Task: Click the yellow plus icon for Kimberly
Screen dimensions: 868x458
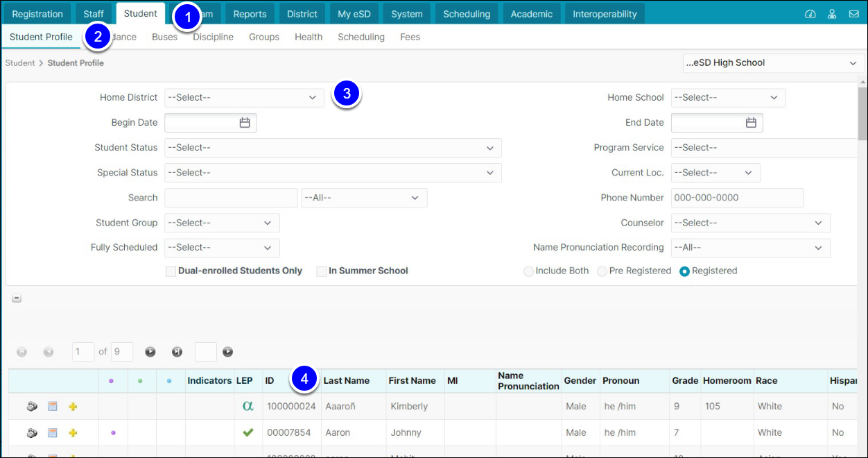Action: pyautogui.click(x=73, y=407)
